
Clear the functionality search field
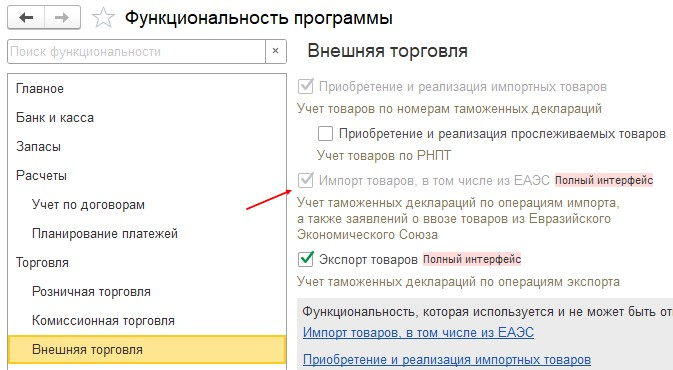click(276, 51)
